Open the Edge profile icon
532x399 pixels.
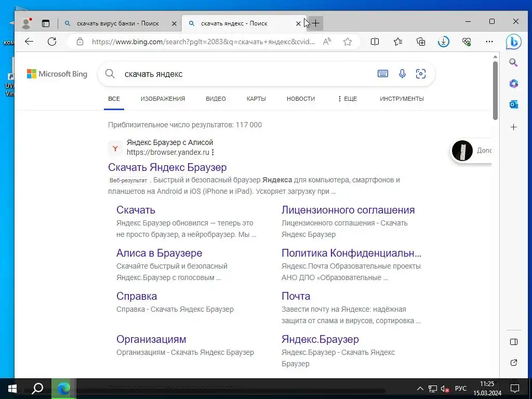point(26,23)
